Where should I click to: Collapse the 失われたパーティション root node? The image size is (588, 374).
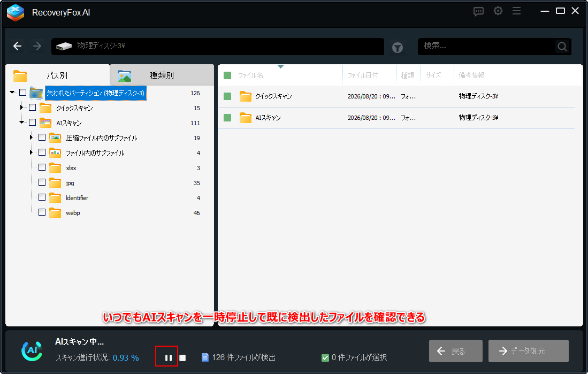coord(12,92)
